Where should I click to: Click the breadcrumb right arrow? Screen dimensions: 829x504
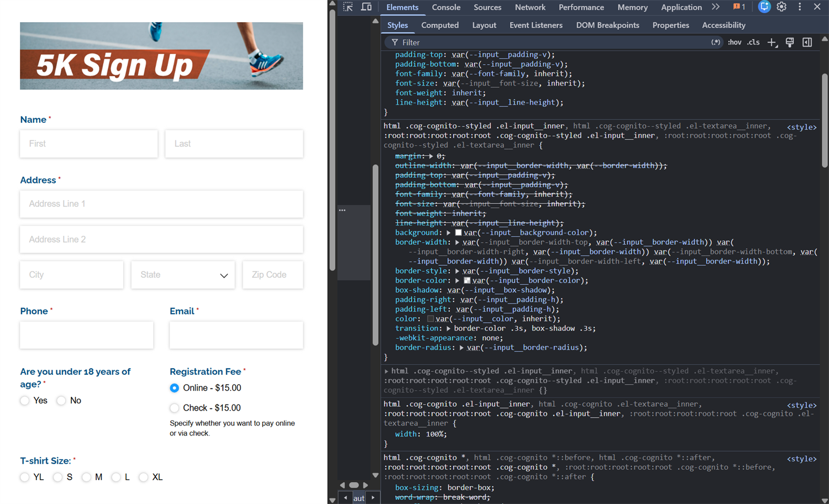[373, 498]
